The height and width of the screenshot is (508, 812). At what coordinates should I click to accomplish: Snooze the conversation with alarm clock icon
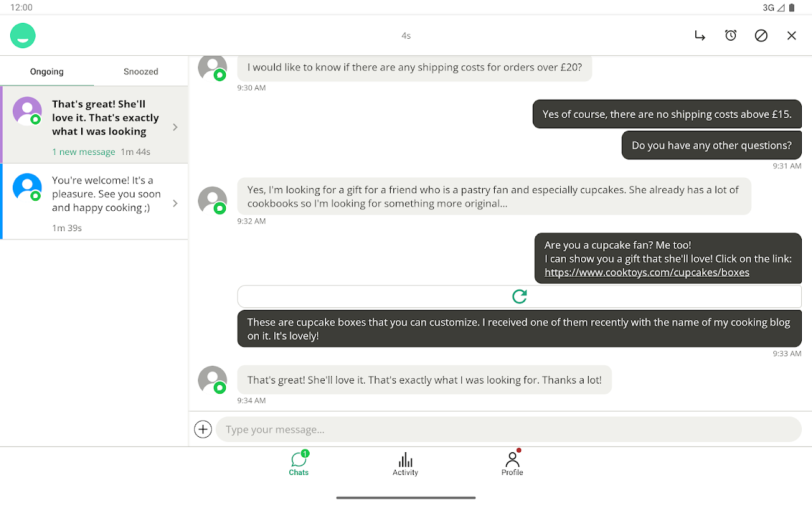tap(731, 36)
